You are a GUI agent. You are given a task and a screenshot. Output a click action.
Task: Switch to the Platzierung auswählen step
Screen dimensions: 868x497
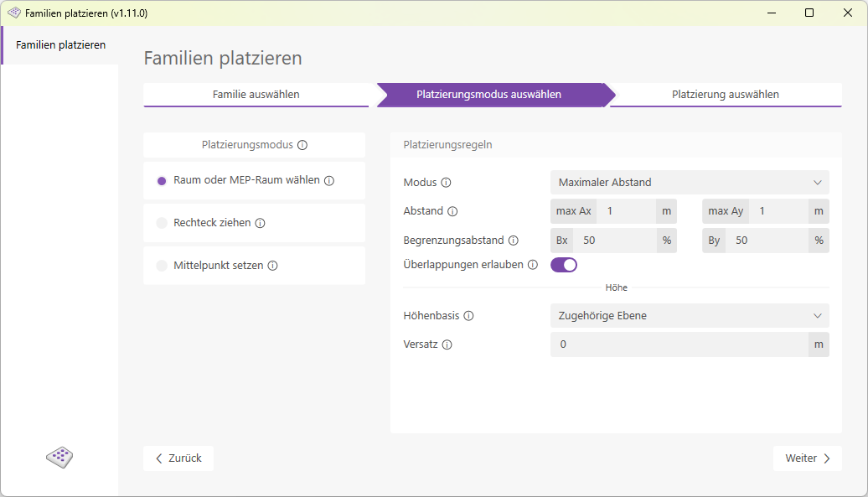(726, 95)
